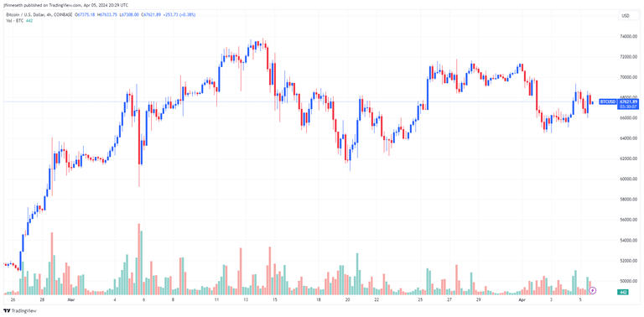Click the TradingView logo icon

[x=8, y=310]
